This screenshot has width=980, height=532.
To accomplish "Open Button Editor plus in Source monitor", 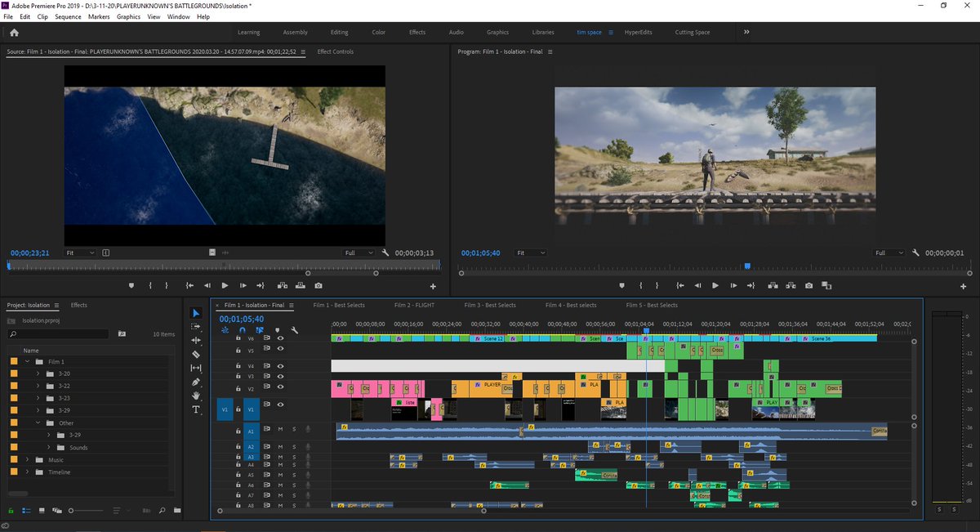I will tap(433, 287).
